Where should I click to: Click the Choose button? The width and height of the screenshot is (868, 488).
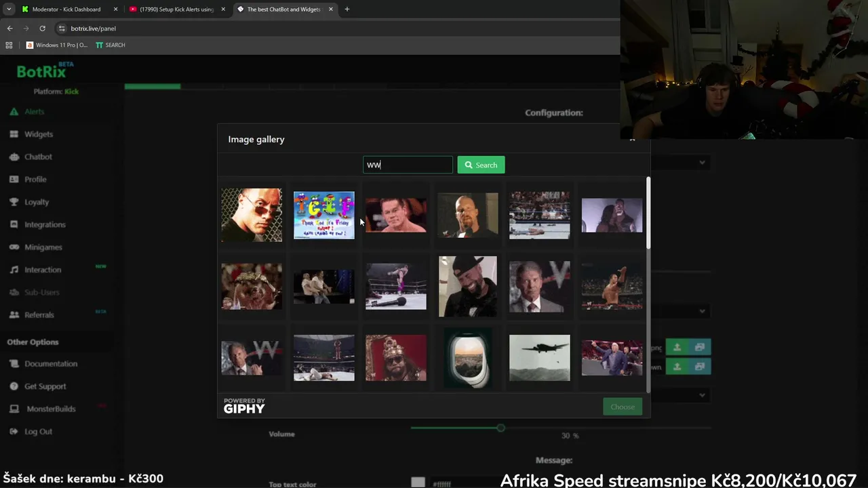pos(622,407)
